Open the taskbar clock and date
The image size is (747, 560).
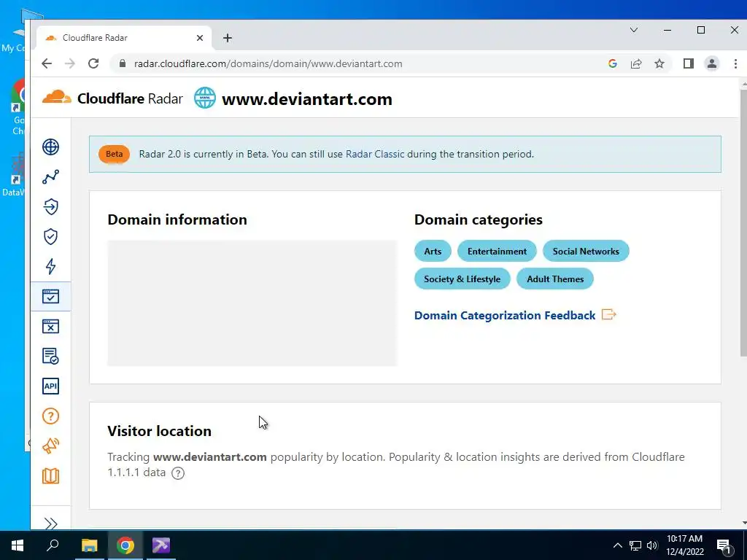click(x=684, y=545)
